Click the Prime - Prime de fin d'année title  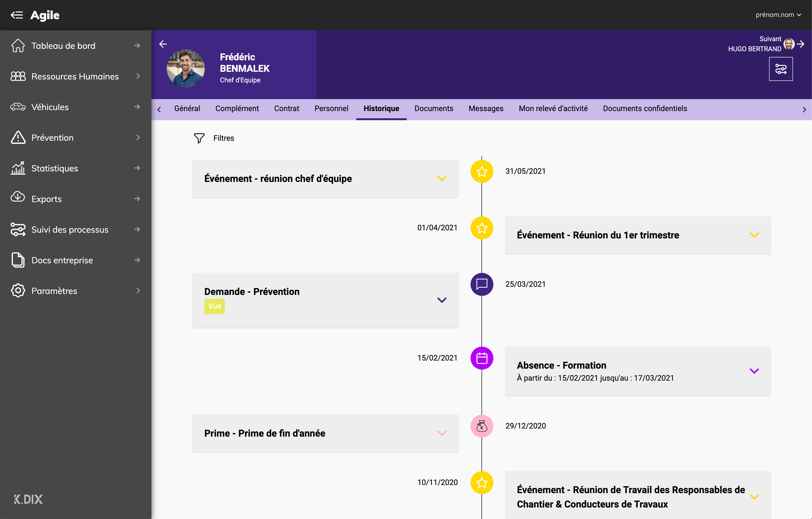(x=265, y=433)
